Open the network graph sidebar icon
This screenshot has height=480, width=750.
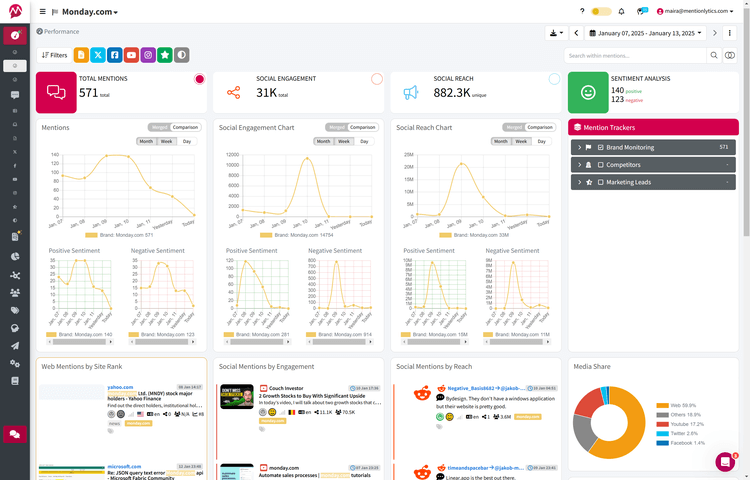point(15,275)
